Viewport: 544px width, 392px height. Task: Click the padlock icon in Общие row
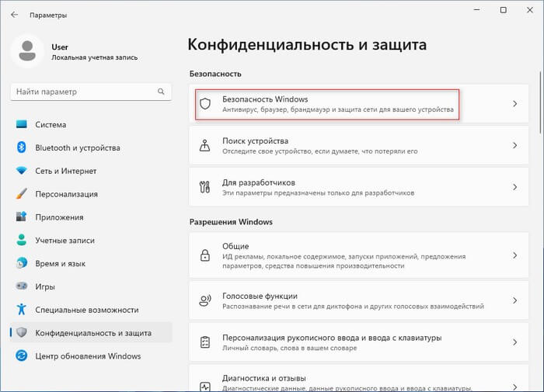[205, 255]
